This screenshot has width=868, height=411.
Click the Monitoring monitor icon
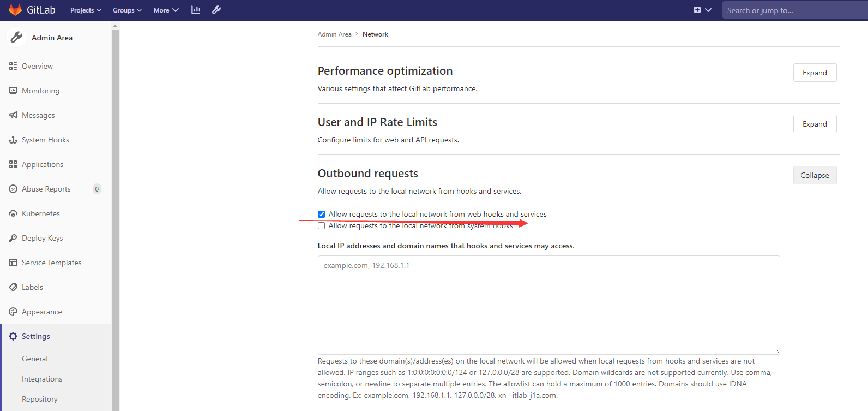coord(13,91)
